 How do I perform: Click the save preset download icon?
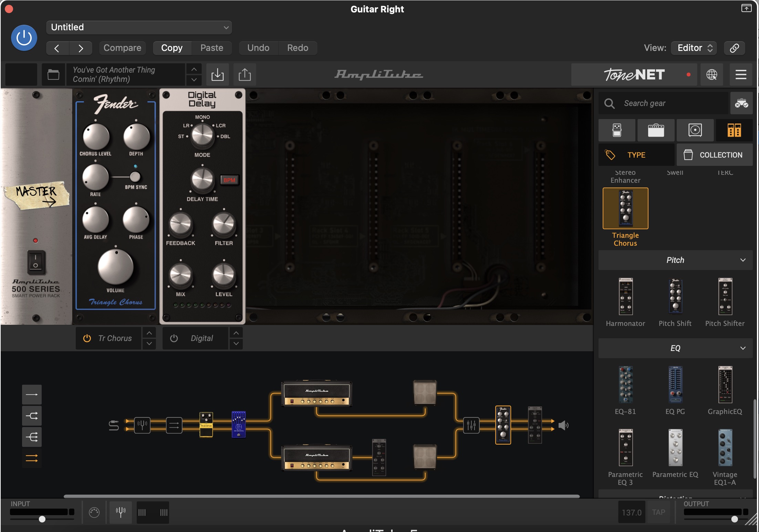pos(217,74)
